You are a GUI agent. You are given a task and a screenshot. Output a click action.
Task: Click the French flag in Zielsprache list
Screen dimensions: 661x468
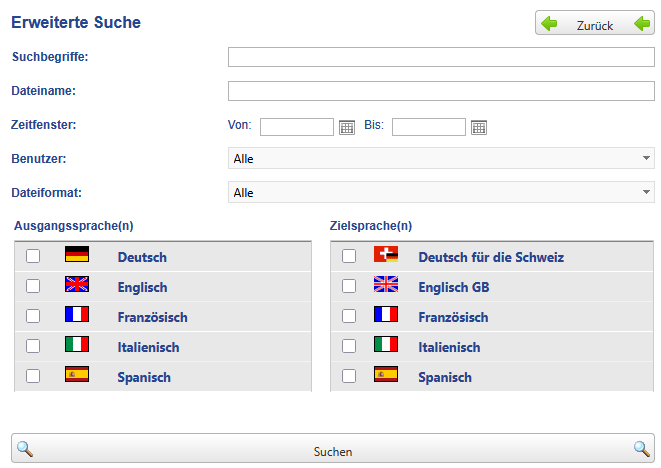click(386, 316)
